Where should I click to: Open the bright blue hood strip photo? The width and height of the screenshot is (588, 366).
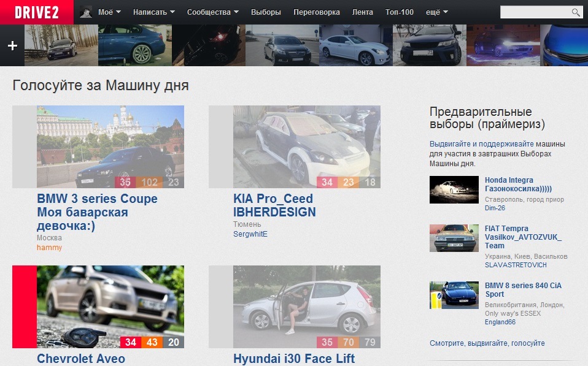[x=564, y=45]
